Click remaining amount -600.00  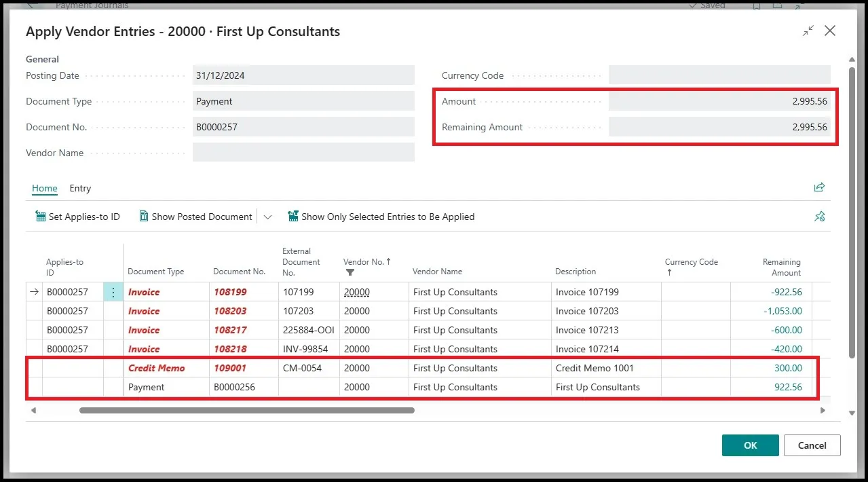pos(786,330)
